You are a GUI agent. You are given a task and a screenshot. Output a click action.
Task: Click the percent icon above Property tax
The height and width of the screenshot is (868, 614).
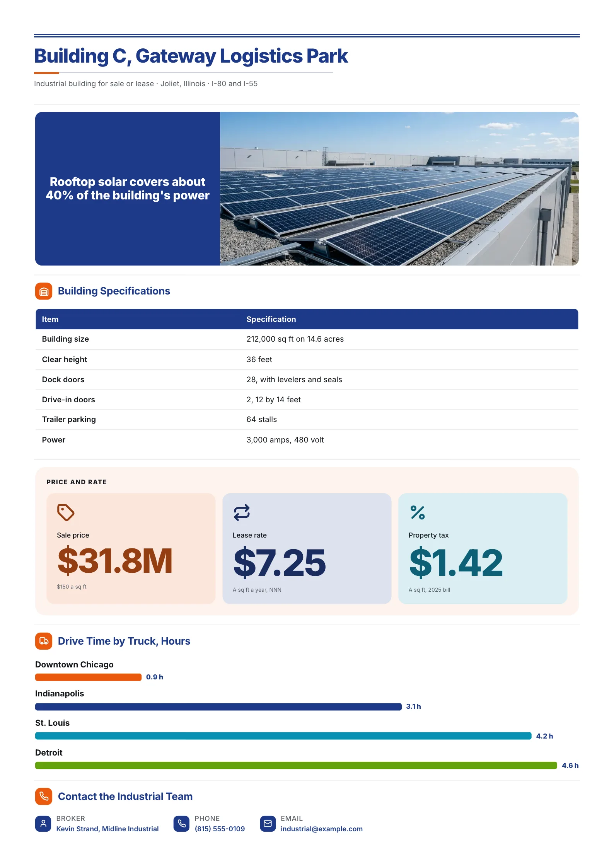coord(418,512)
